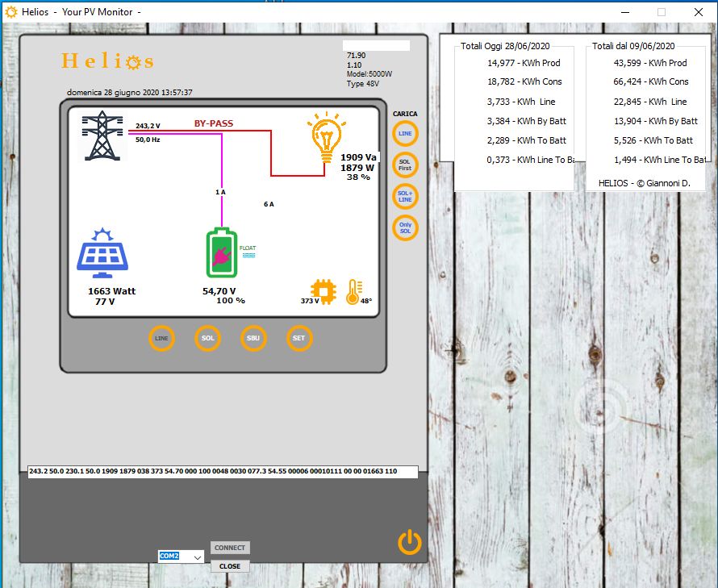Viewport: 718px width, 588px height.
Task: Minimize the Helios window
Action: tap(625, 12)
